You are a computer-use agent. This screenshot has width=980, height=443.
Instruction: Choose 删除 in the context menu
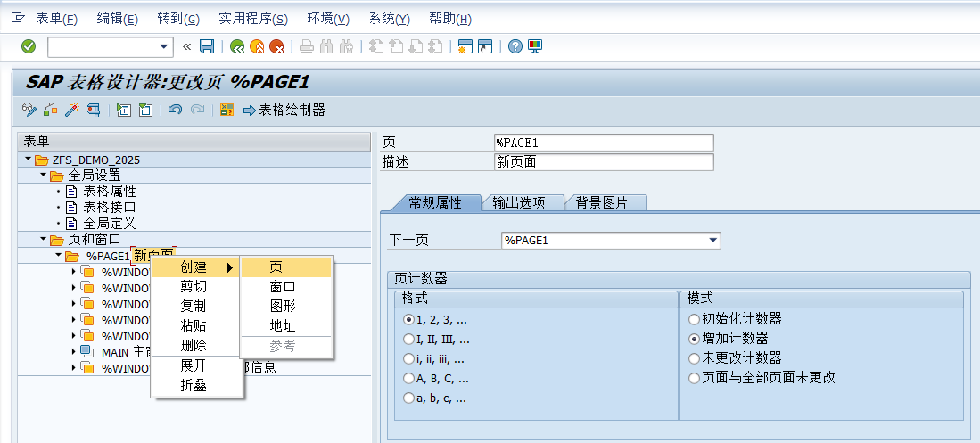coord(197,345)
